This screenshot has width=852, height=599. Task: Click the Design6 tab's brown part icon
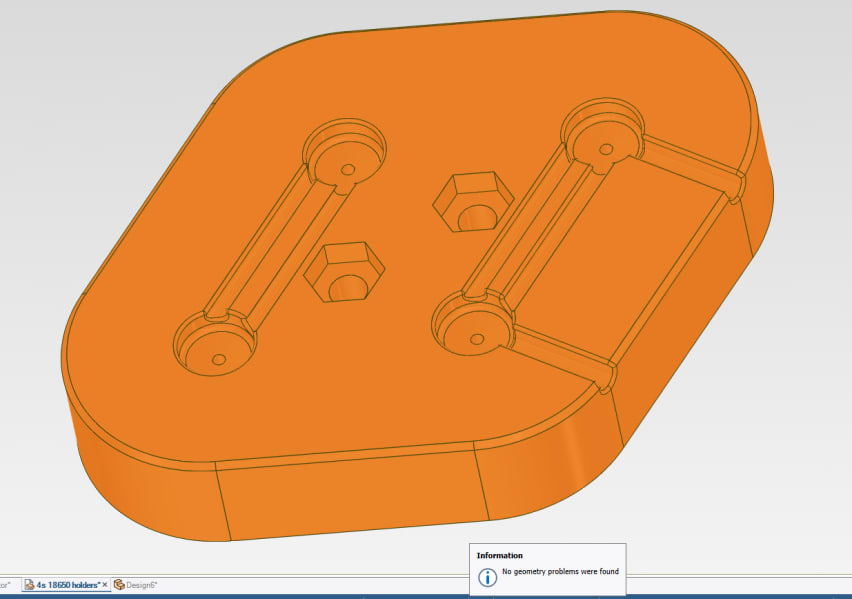point(119,585)
